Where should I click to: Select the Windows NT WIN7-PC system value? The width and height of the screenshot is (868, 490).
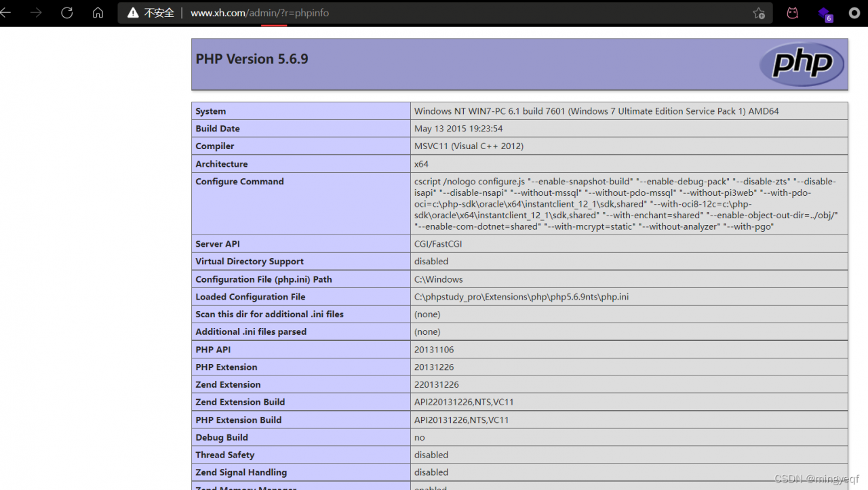point(597,111)
